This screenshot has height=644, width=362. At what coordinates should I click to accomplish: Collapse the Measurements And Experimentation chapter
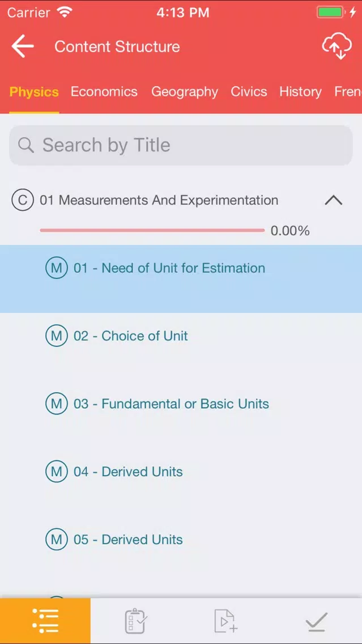(x=334, y=200)
